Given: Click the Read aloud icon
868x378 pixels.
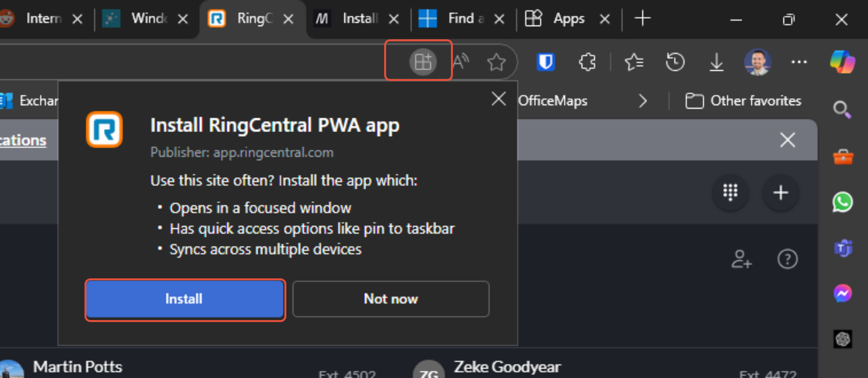Looking at the screenshot, I should (461, 62).
